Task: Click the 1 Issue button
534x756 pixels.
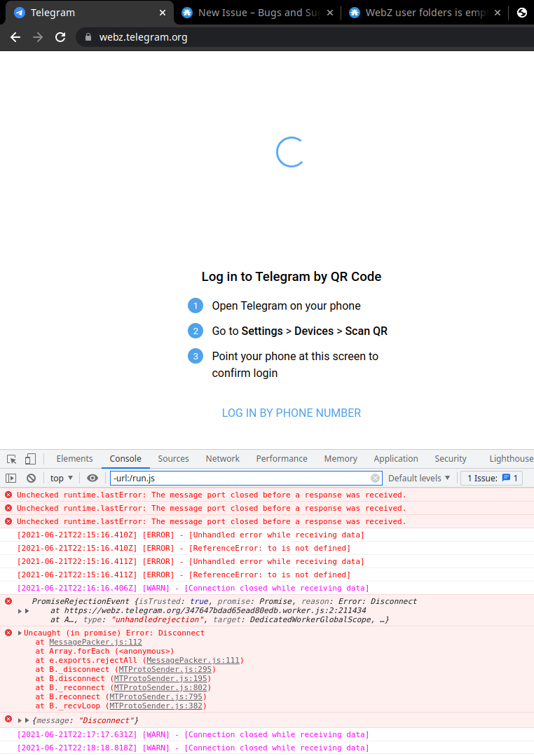Action: pos(491,479)
